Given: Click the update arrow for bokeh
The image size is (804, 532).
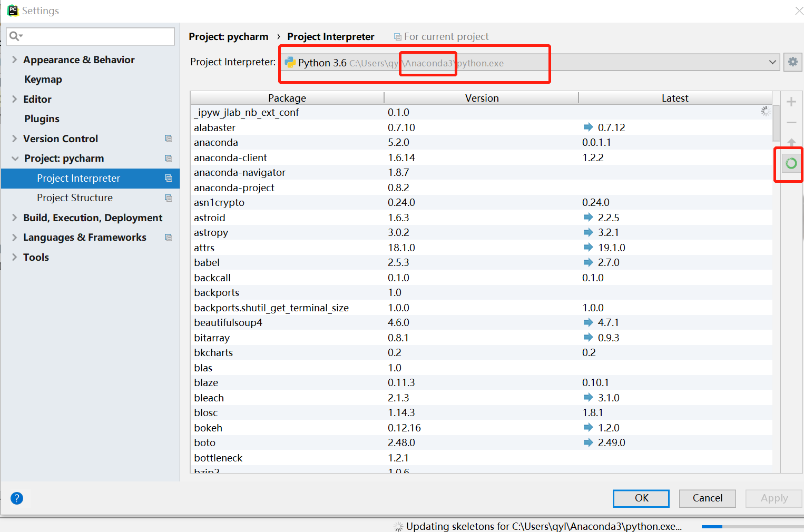Looking at the screenshot, I should (x=588, y=427).
